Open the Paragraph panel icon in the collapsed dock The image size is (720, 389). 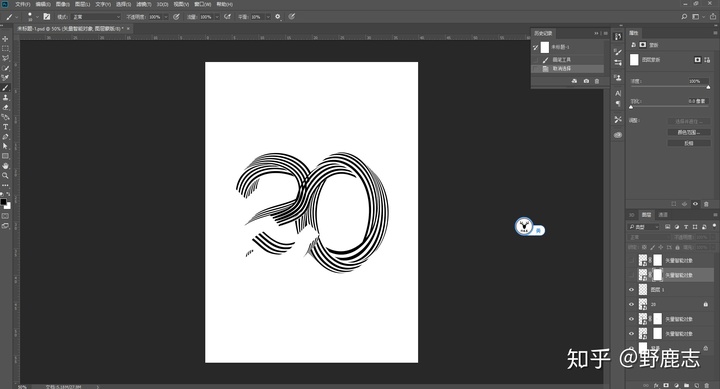click(x=618, y=103)
